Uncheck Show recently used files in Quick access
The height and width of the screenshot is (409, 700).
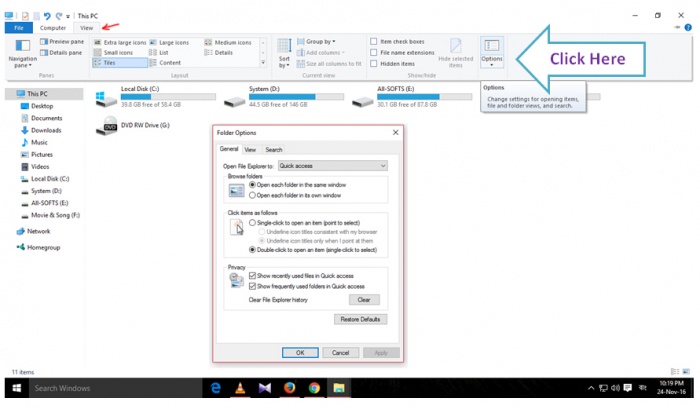pyautogui.click(x=252, y=276)
